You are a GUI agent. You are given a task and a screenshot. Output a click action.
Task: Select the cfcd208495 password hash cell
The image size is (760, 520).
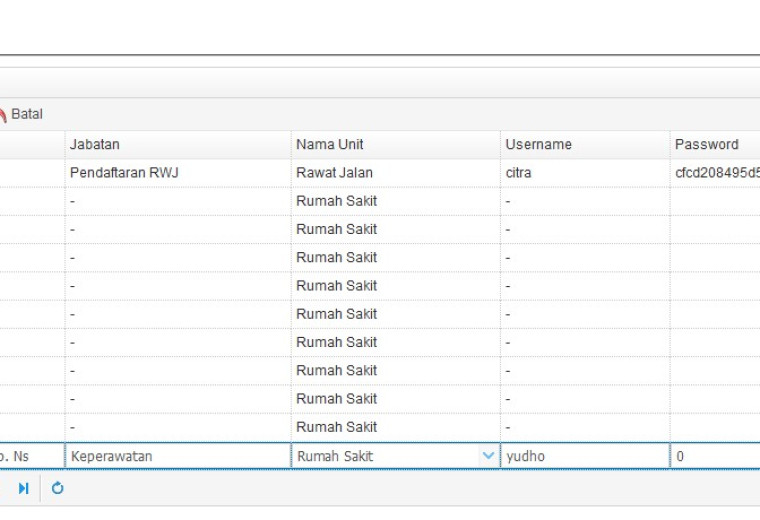(x=715, y=173)
